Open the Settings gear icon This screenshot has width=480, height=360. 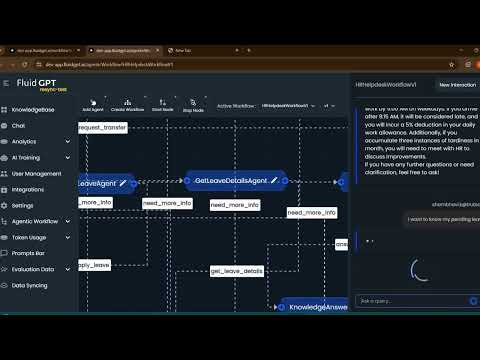4,206
